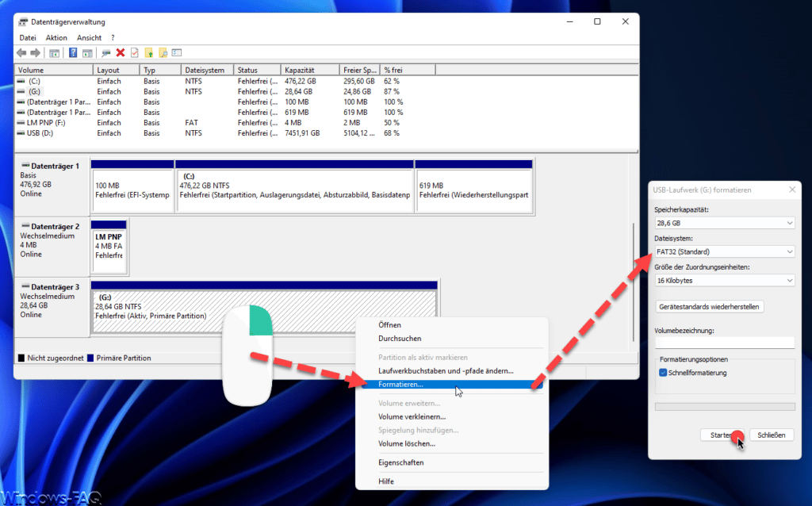Sort by the Kapazität column header
The height and width of the screenshot is (506, 812).
click(310, 70)
